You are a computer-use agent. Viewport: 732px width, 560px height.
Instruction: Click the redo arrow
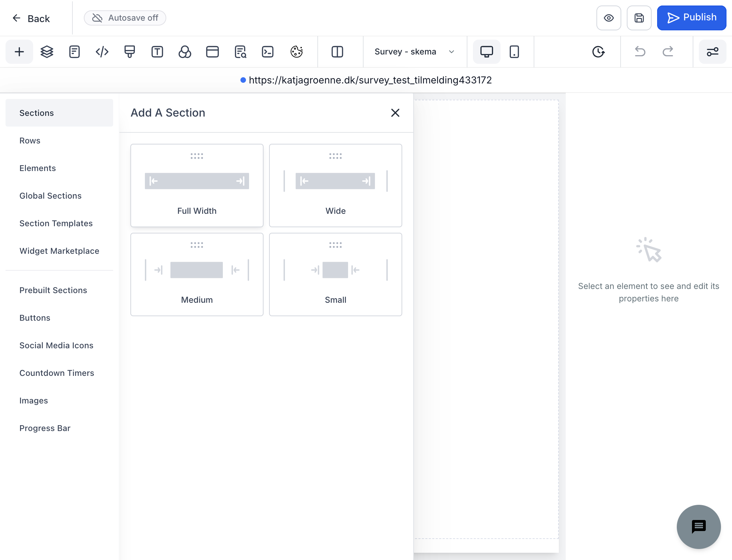pos(668,52)
